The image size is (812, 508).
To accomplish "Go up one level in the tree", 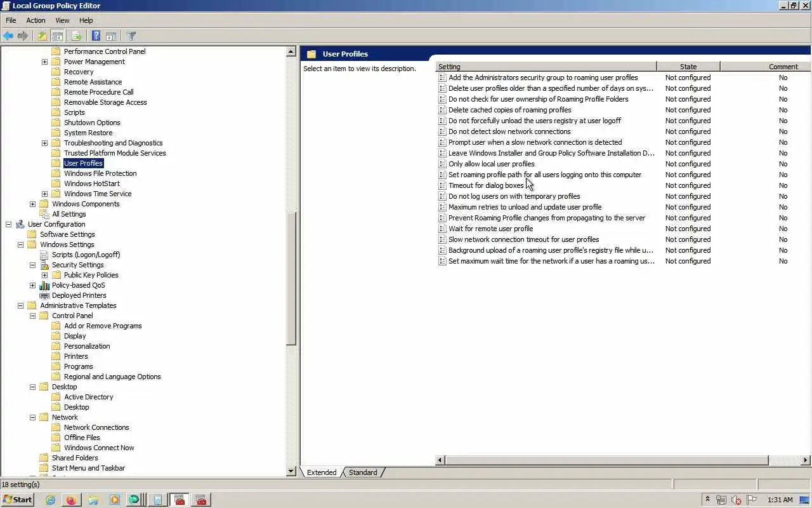I will tap(42, 36).
